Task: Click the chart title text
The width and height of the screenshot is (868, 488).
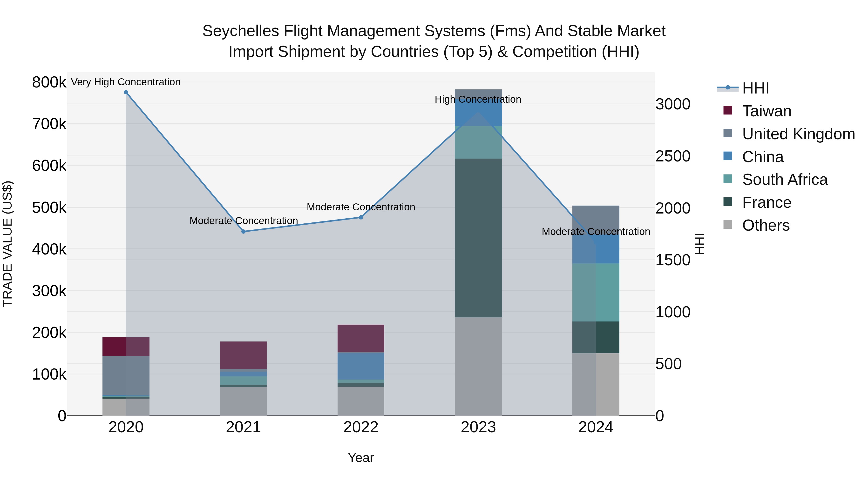Action: click(434, 41)
